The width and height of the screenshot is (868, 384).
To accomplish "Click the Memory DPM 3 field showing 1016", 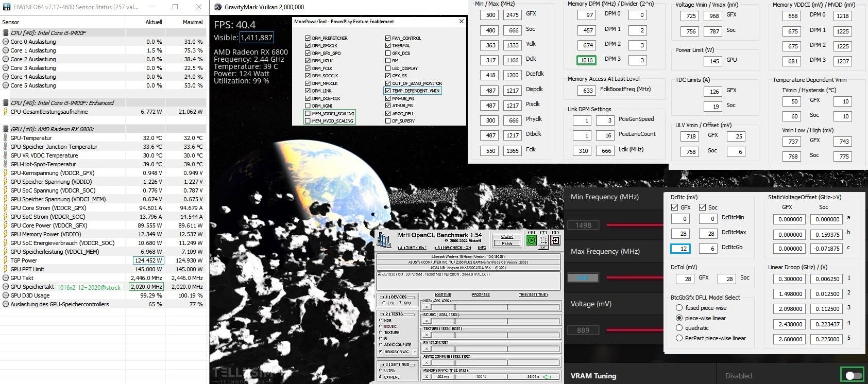I will click(586, 60).
